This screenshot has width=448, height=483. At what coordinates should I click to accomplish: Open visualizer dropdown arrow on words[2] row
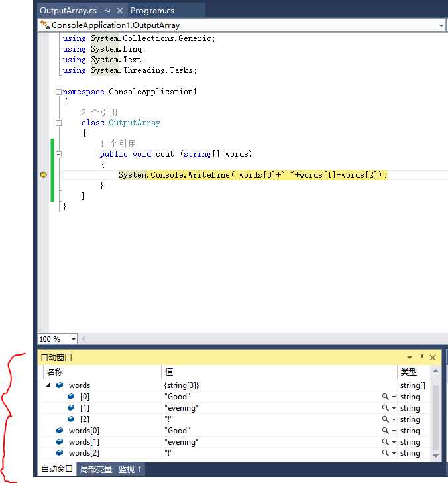(394, 453)
